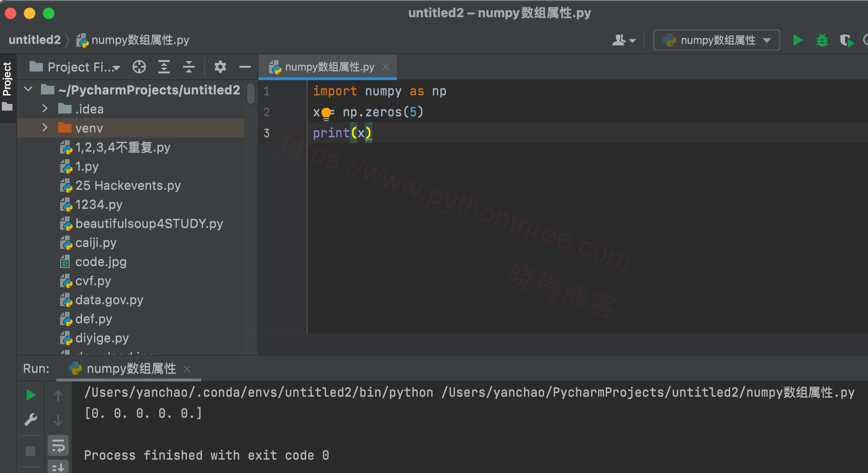Image resolution: width=868 pixels, height=473 pixels.
Task: Click the folder icon below the Project tab
Action: pyautogui.click(x=7, y=107)
